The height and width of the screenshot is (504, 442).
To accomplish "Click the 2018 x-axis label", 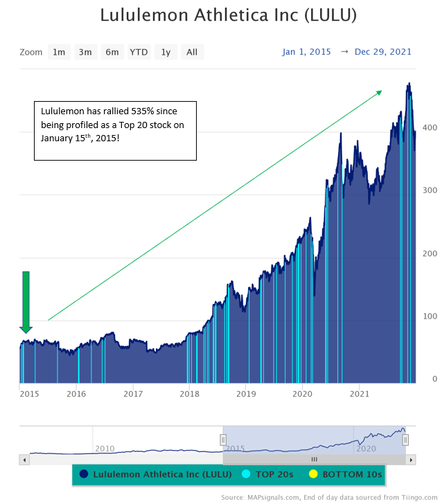I will (x=189, y=394).
